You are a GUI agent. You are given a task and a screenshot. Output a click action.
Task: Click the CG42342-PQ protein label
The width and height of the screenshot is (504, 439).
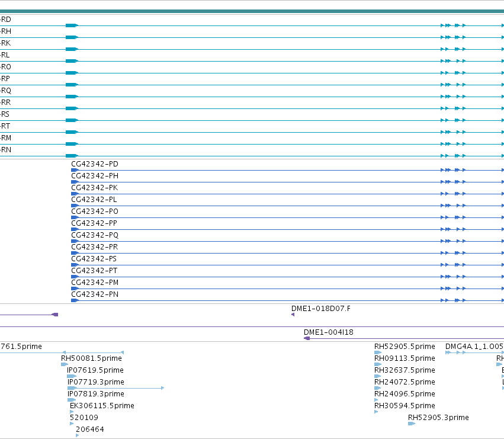tap(95, 235)
